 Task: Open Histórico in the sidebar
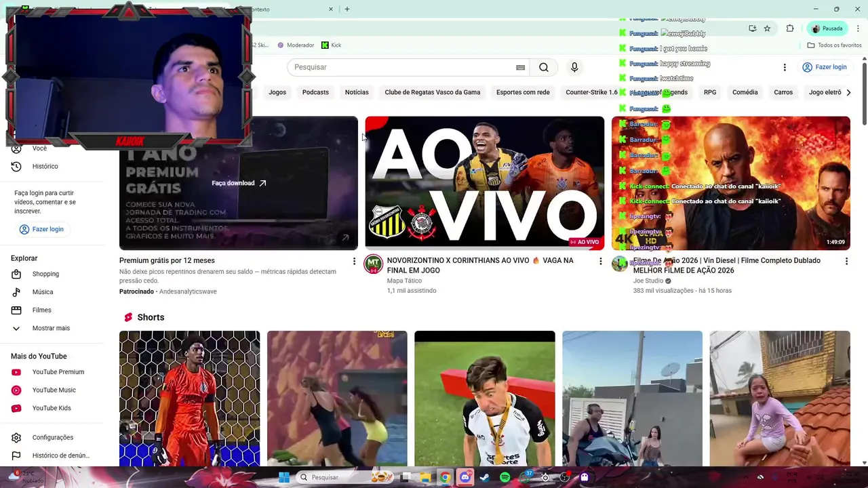(x=45, y=166)
